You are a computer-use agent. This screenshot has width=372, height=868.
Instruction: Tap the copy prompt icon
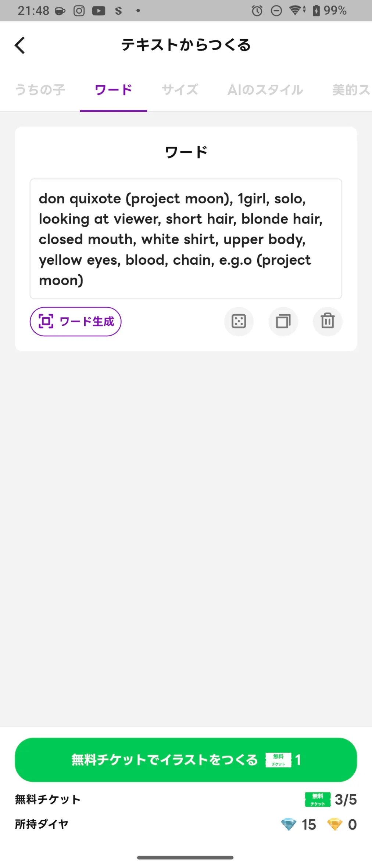tap(283, 322)
